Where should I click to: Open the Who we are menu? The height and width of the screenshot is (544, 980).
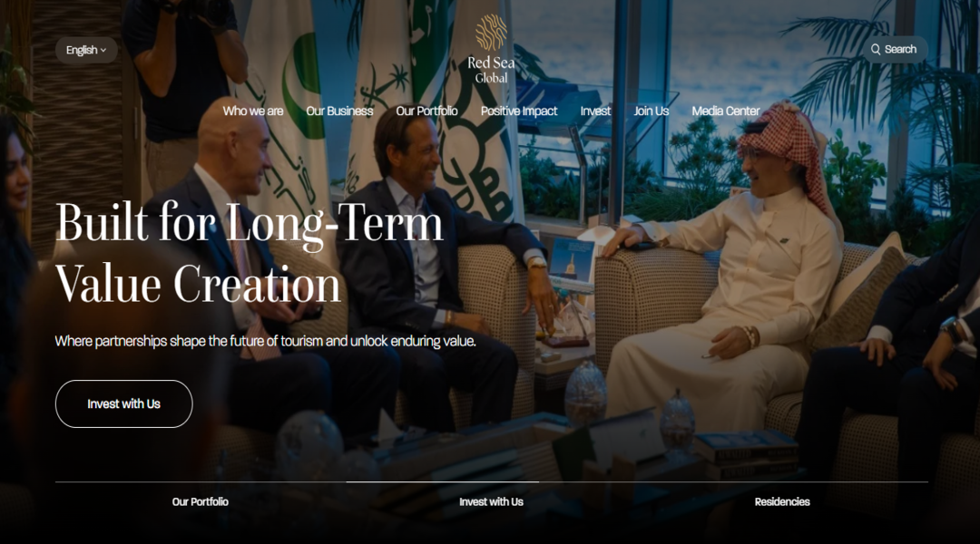coord(252,112)
